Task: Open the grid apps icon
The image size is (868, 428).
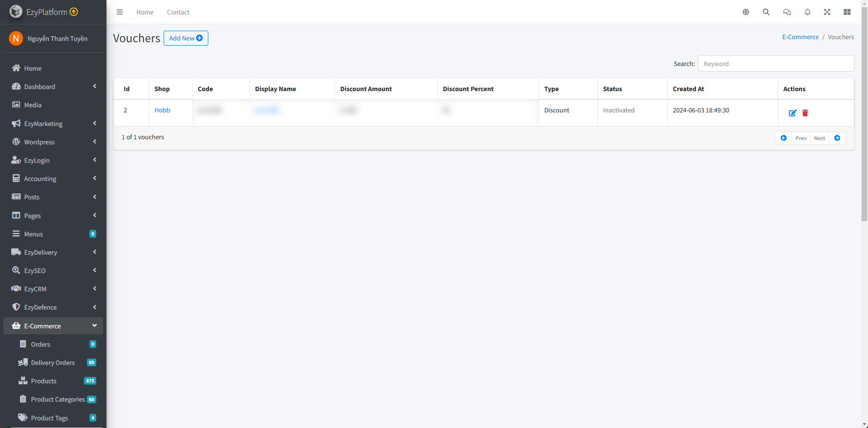Action: 847,12
